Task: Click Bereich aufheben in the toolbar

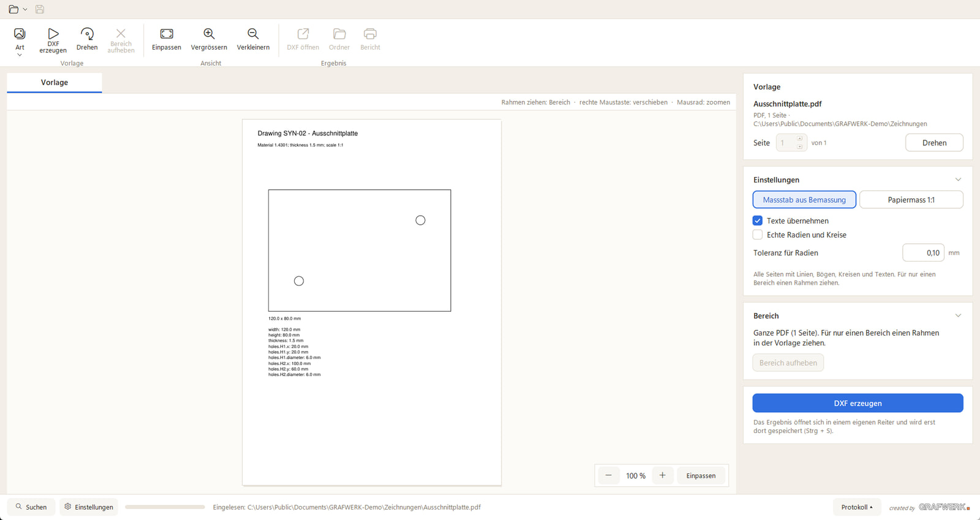Action: point(121,41)
